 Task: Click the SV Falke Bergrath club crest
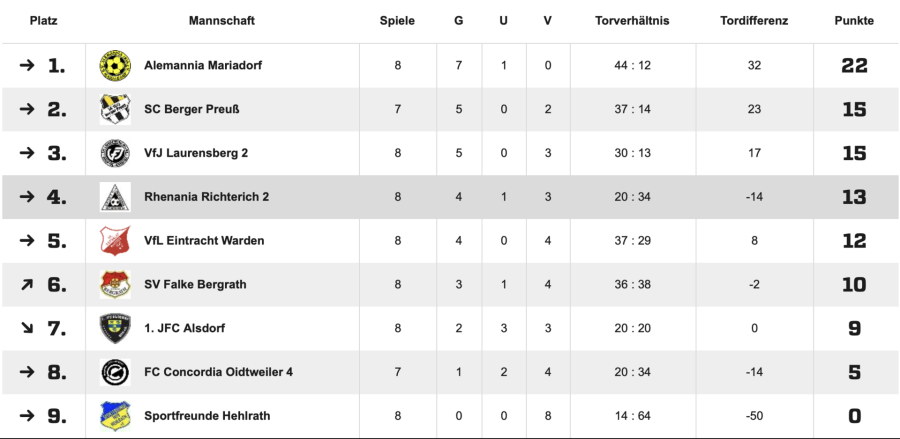point(115,285)
